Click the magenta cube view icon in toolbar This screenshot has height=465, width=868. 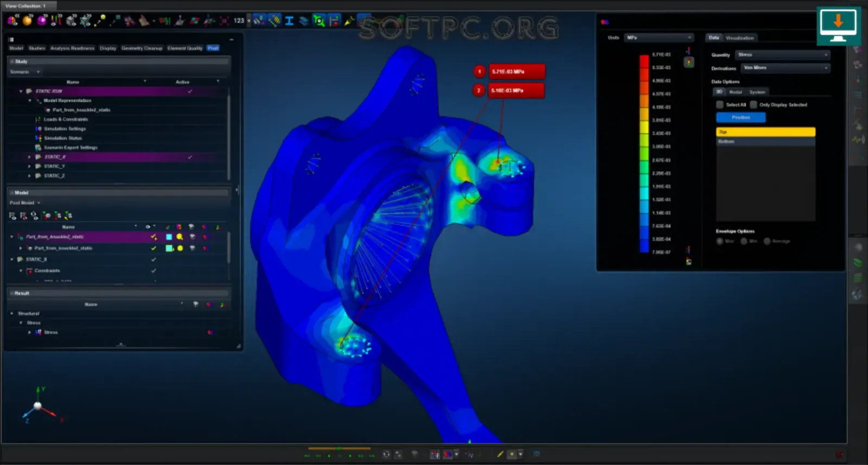point(41,21)
